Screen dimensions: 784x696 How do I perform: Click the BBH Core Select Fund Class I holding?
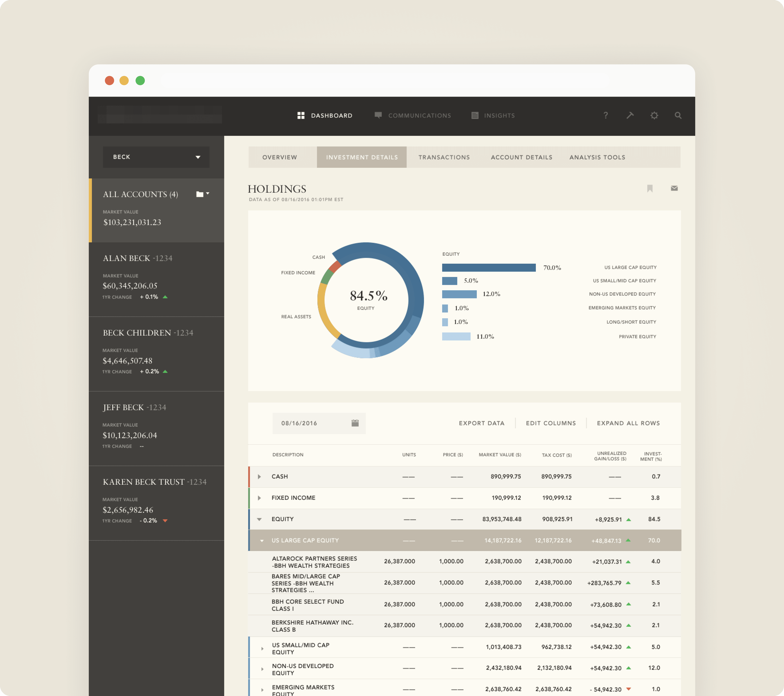coord(308,605)
